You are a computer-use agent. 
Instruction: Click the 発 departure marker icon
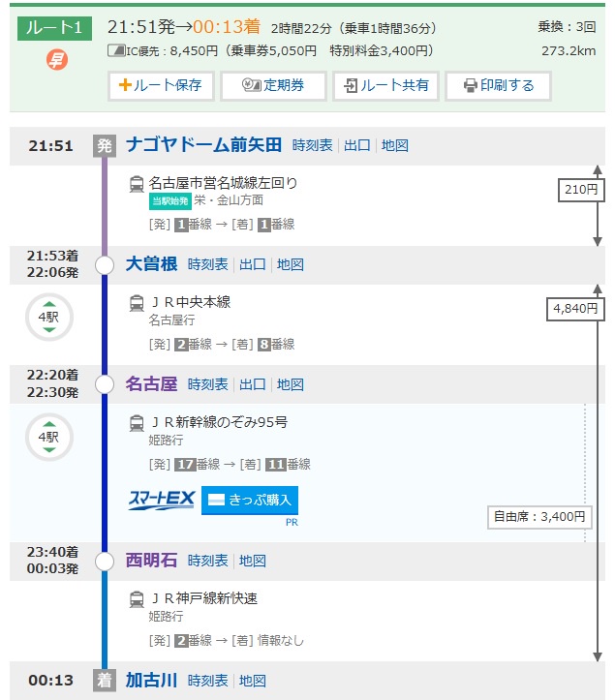104,145
